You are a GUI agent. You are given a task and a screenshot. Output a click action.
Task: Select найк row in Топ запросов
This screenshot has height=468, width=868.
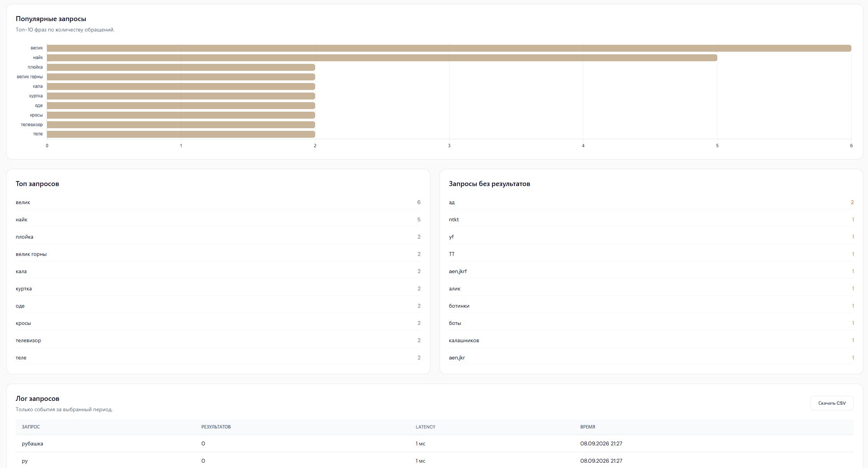tap(218, 219)
